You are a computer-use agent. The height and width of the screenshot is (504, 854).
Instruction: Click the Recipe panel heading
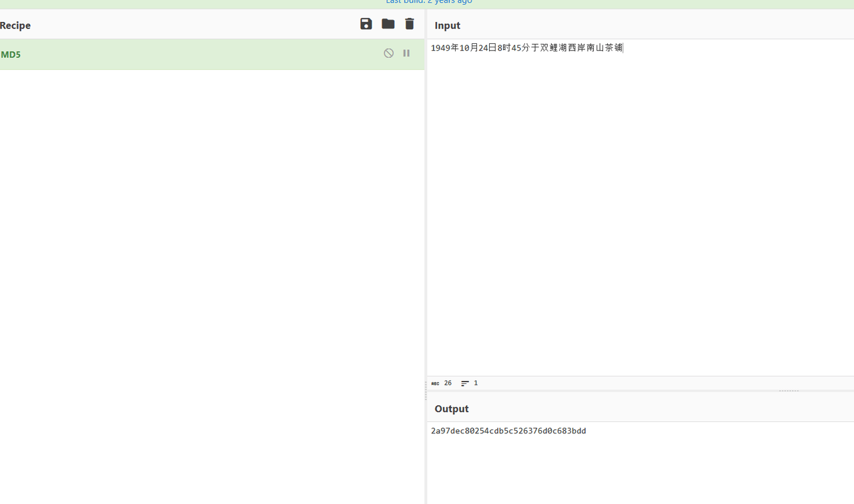tap(15, 25)
